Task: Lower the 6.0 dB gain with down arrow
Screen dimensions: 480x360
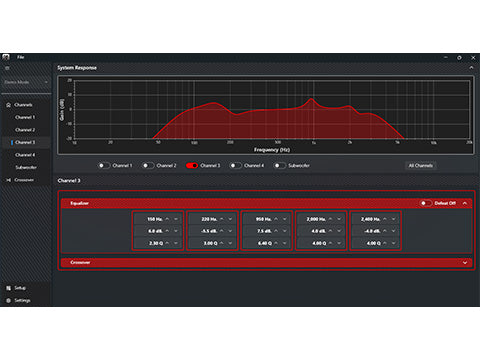Action: coord(176,231)
